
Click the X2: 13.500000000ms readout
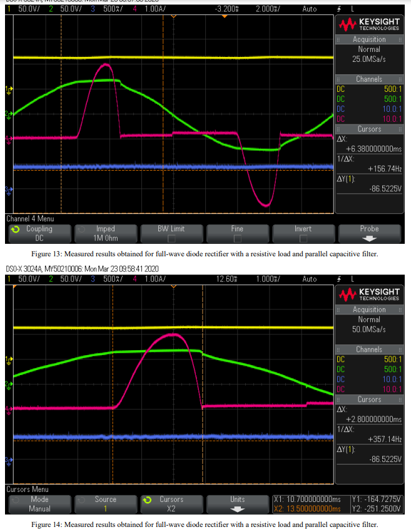pyautogui.click(x=307, y=509)
